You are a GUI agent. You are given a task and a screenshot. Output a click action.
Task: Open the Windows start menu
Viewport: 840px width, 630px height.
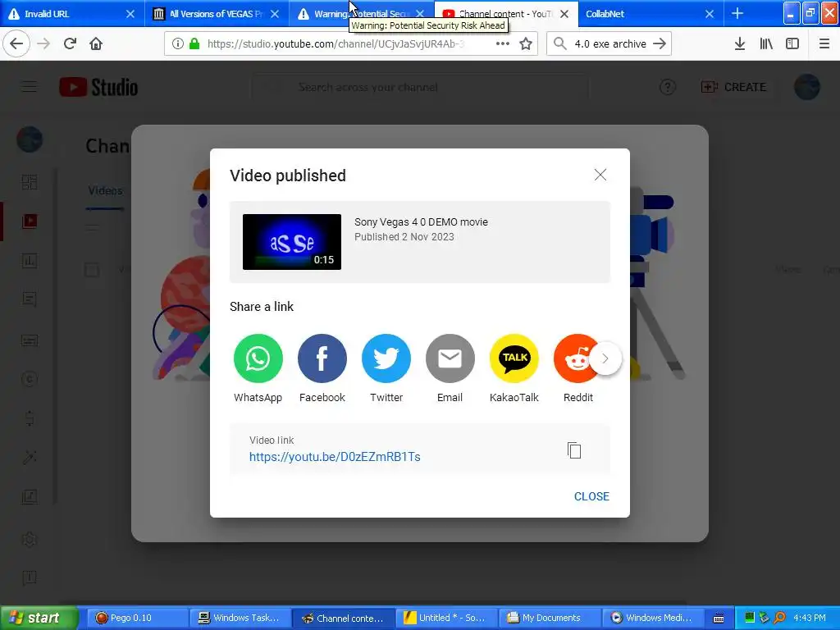point(39,618)
